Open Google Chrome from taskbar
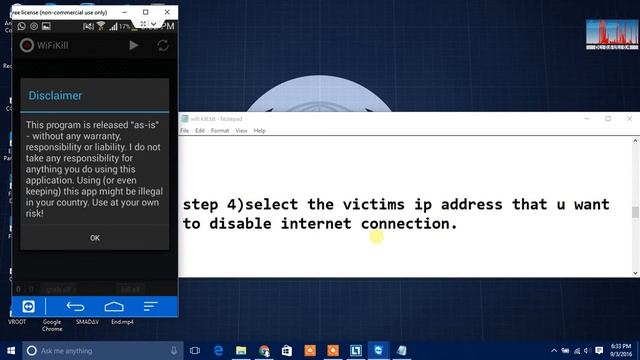 click(x=264, y=351)
